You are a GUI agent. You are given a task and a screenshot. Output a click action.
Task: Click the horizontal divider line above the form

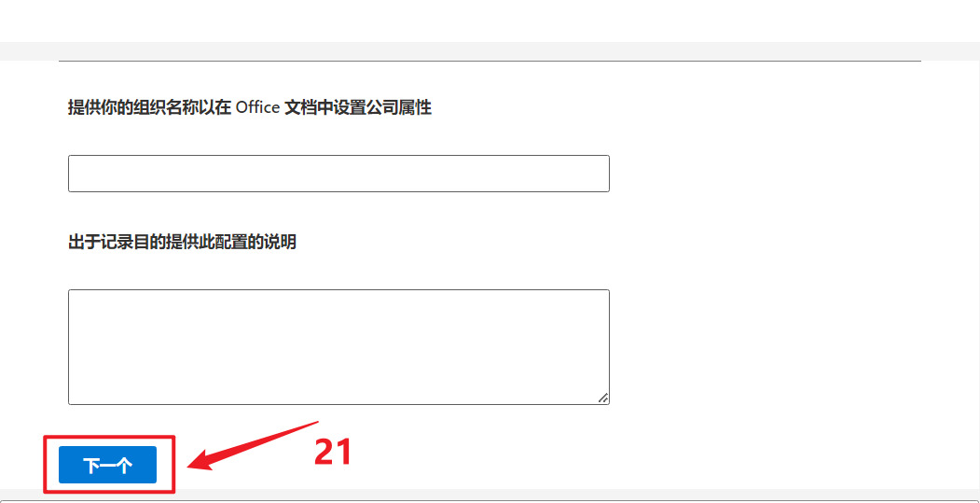(490, 62)
